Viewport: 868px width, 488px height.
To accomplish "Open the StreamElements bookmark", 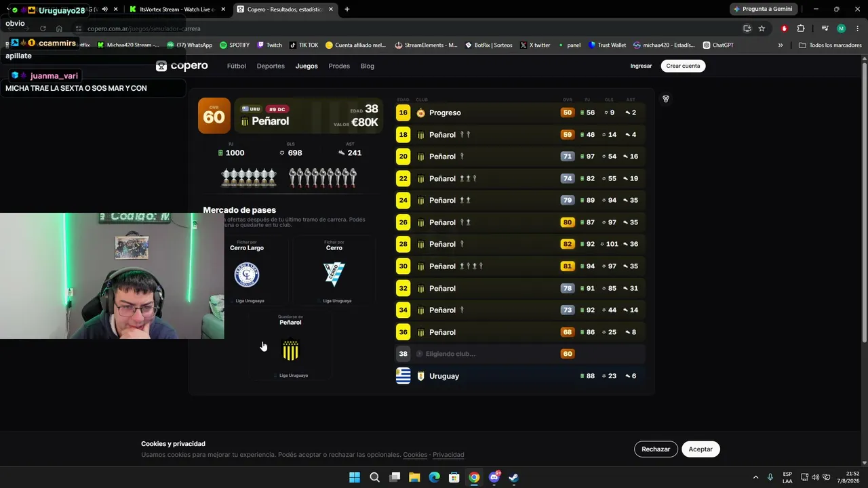I will pyautogui.click(x=426, y=45).
